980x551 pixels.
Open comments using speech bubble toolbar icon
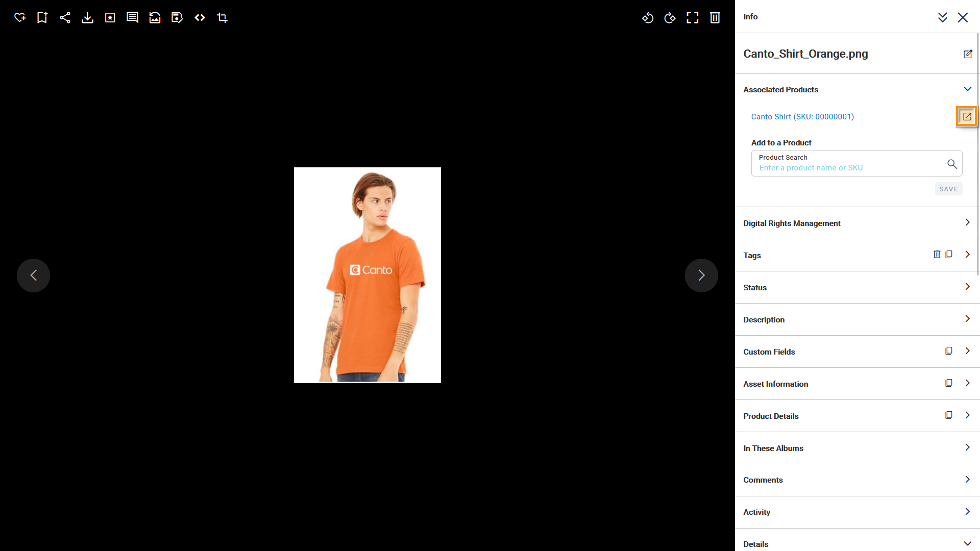point(132,18)
